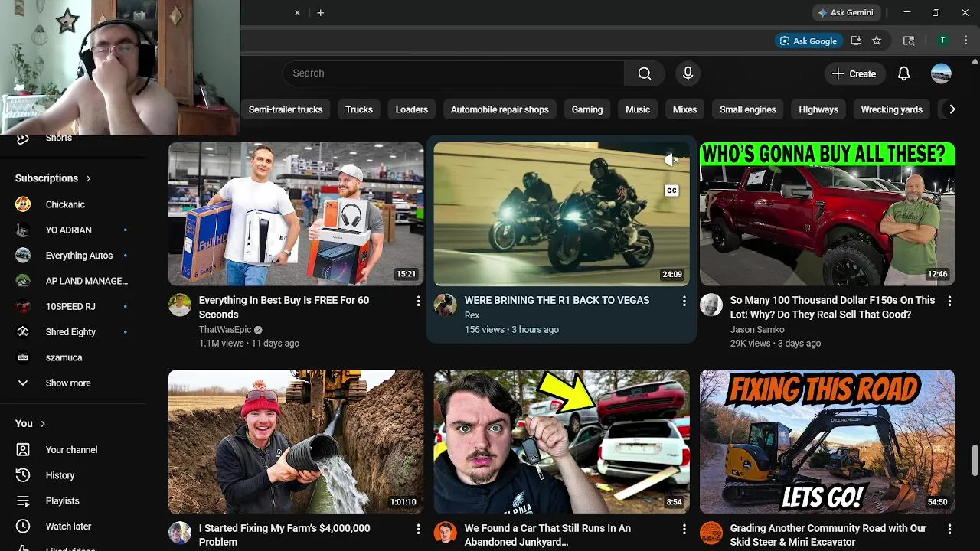980x551 pixels.
Task: Select the Mixes filter chip
Action: 684,109
